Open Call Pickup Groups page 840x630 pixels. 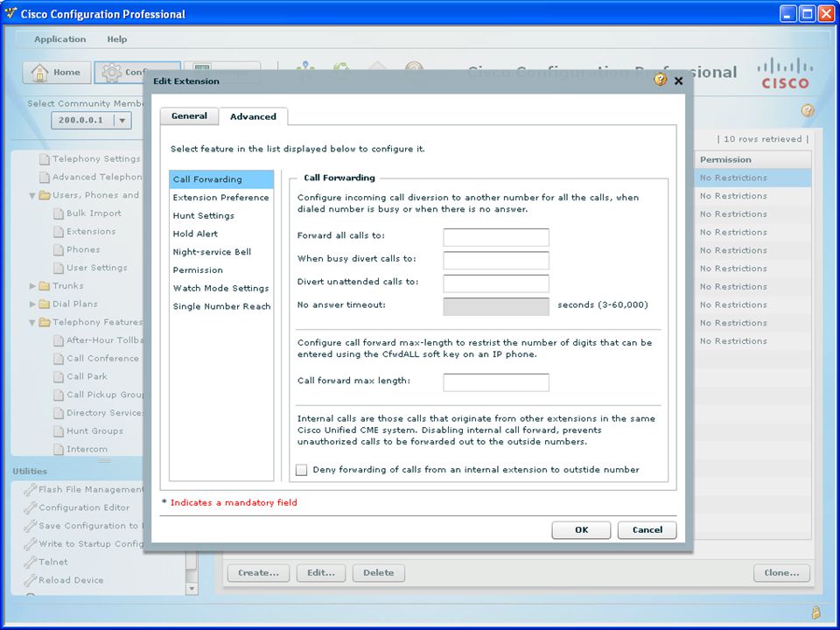click(x=99, y=395)
